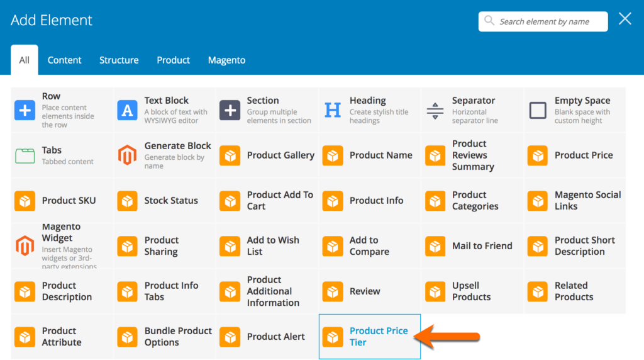Add the Related Products element
Image resolution: width=644 pixels, height=360 pixels.
coord(575,291)
